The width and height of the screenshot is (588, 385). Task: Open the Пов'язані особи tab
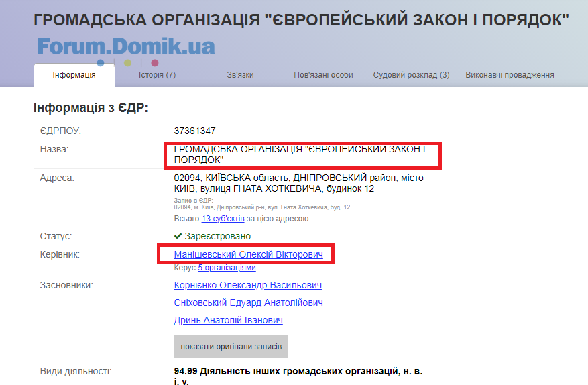323,75
